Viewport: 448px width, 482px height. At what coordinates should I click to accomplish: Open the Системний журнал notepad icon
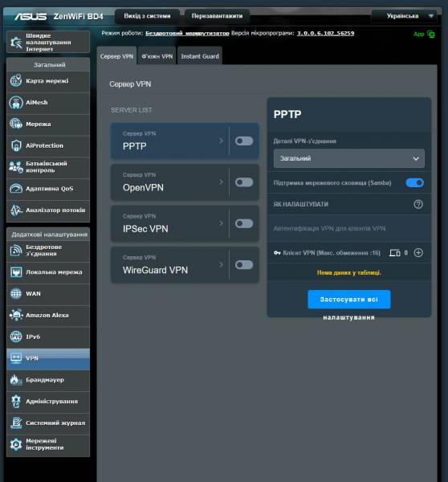16,423
